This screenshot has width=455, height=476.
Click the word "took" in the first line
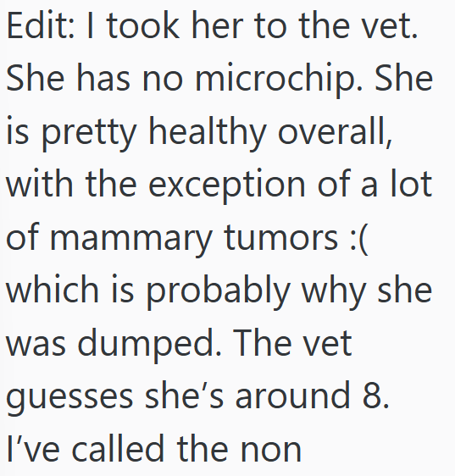click(x=143, y=25)
